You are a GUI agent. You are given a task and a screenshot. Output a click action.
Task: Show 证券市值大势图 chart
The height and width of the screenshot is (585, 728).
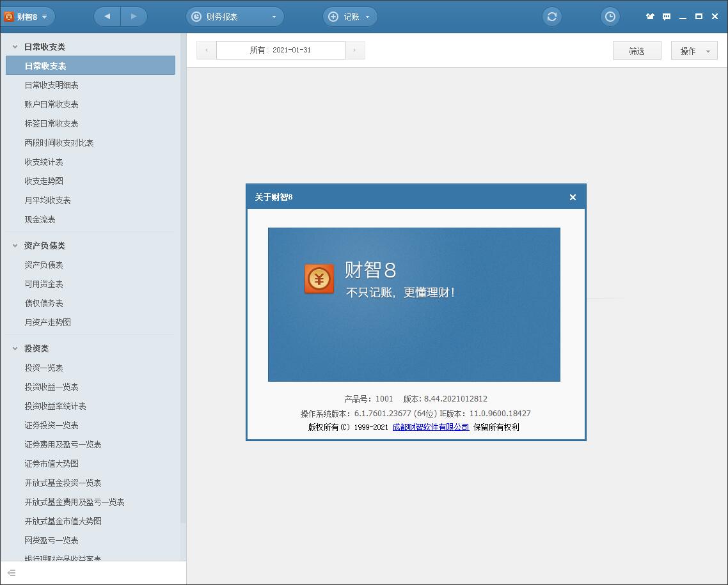52,464
